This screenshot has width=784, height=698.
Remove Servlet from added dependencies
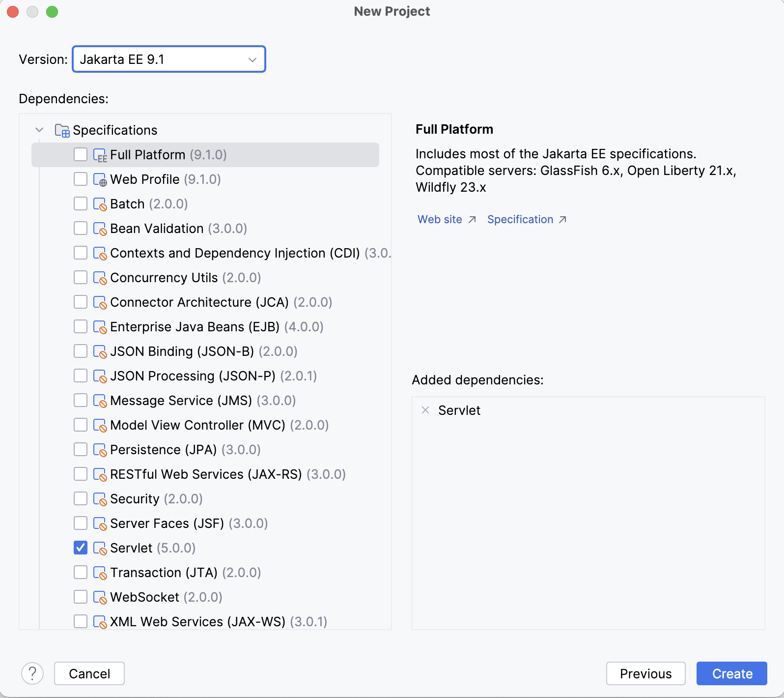click(425, 410)
